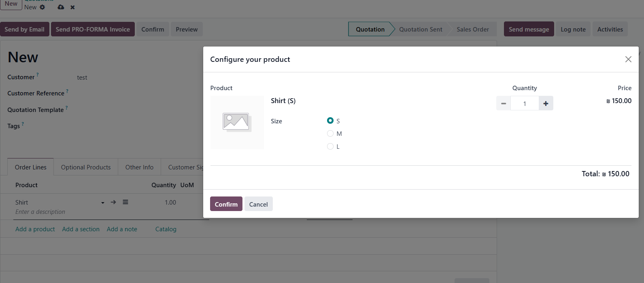Click the quantity input field
Viewport: 644px width, 283px height.
(525, 103)
